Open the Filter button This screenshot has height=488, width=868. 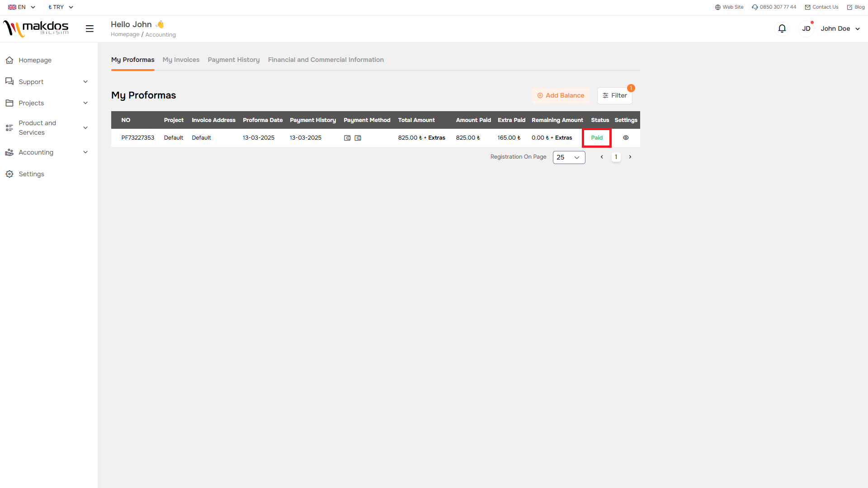(x=614, y=95)
